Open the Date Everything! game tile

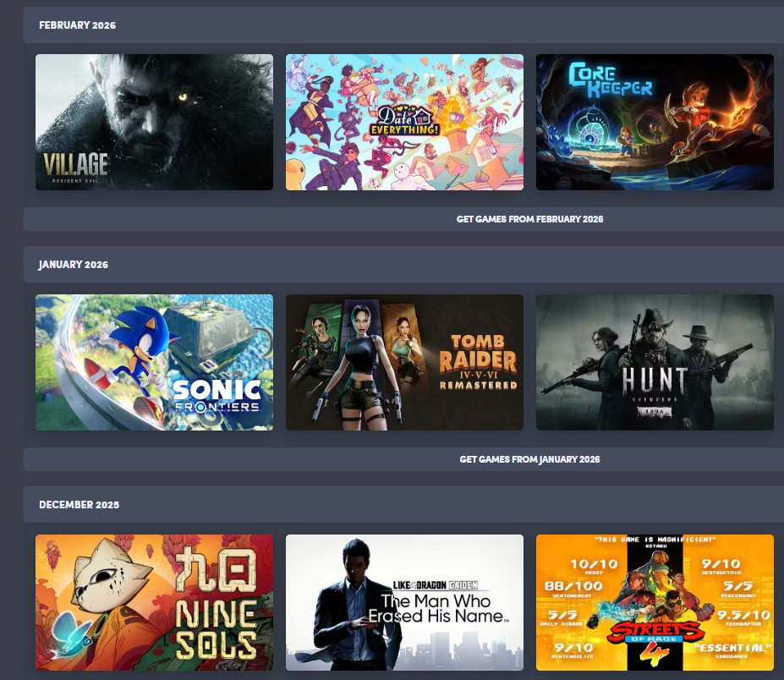click(404, 122)
